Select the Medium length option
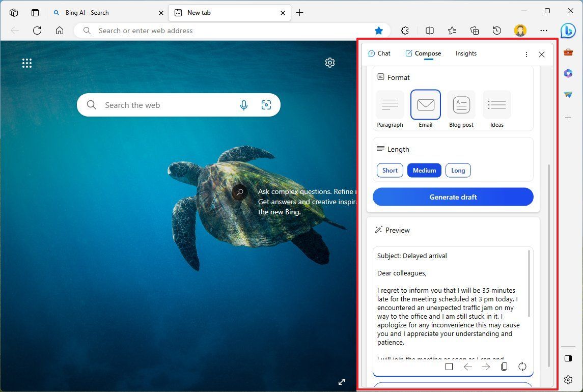 [424, 170]
